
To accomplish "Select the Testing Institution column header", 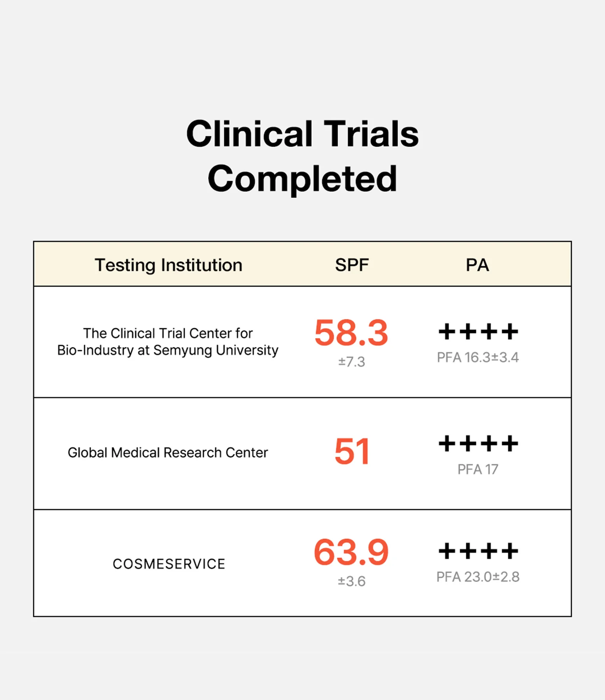I will coord(168,265).
